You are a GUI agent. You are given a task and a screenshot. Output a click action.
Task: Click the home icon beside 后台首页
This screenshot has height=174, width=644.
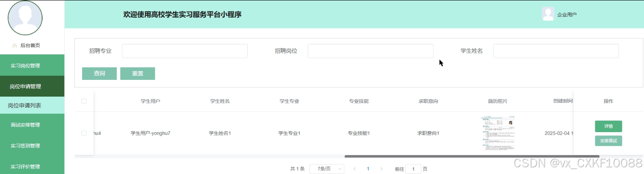15,45
